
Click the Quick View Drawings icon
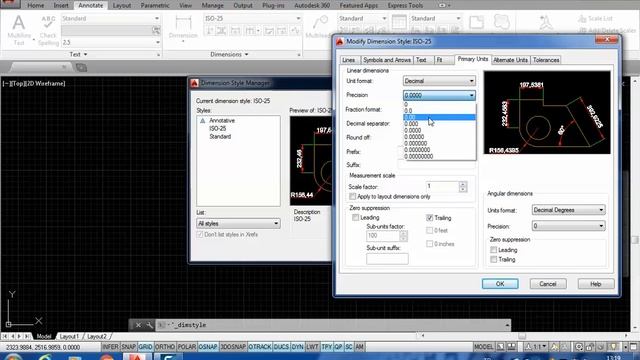(511, 347)
